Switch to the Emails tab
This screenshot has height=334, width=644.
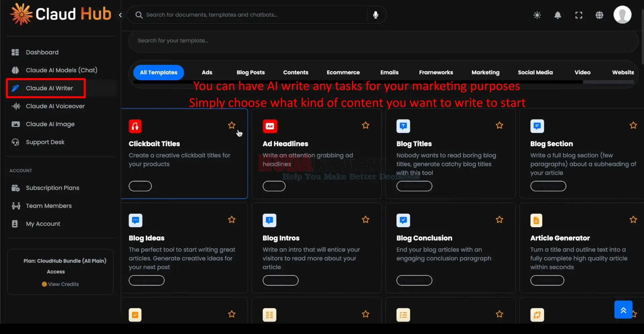[x=389, y=72]
